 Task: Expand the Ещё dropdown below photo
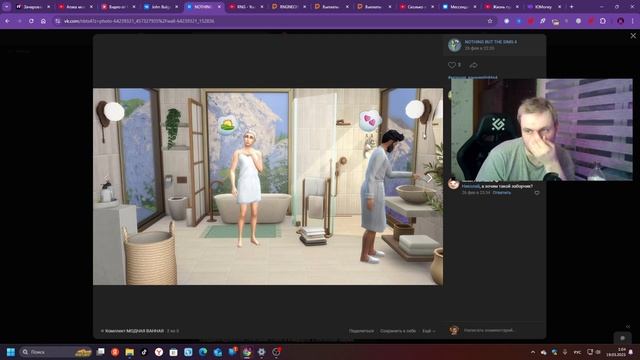429,331
